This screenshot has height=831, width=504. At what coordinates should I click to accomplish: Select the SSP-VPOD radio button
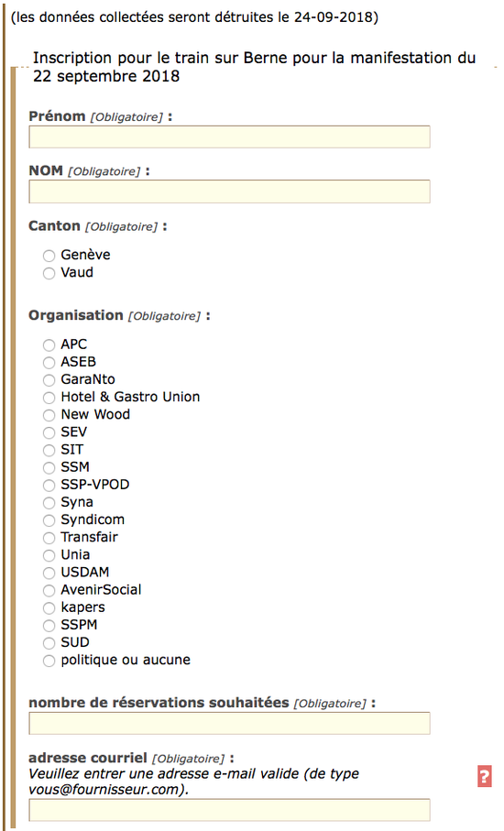pyautogui.click(x=49, y=486)
